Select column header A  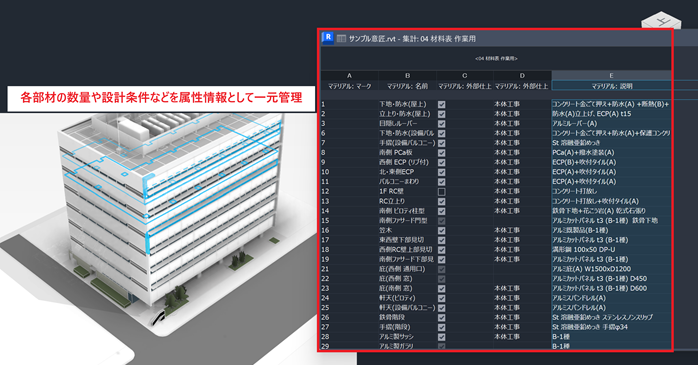click(349, 76)
